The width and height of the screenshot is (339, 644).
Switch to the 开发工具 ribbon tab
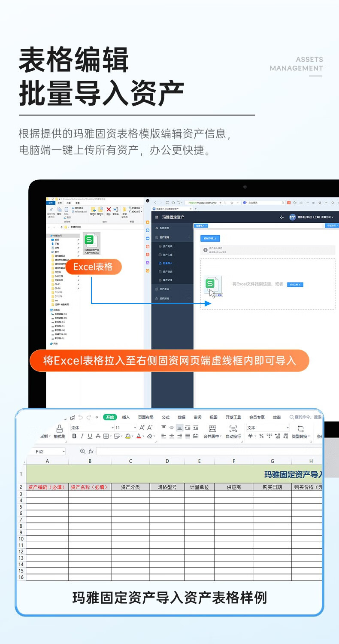(x=233, y=417)
